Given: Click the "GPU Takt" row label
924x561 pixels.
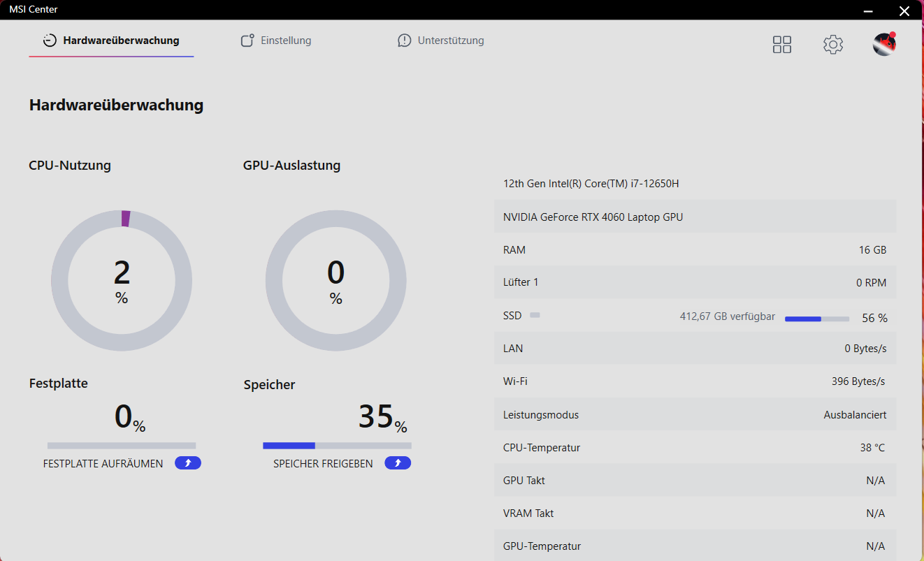Looking at the screenshot, I should (x=524, y=481).
